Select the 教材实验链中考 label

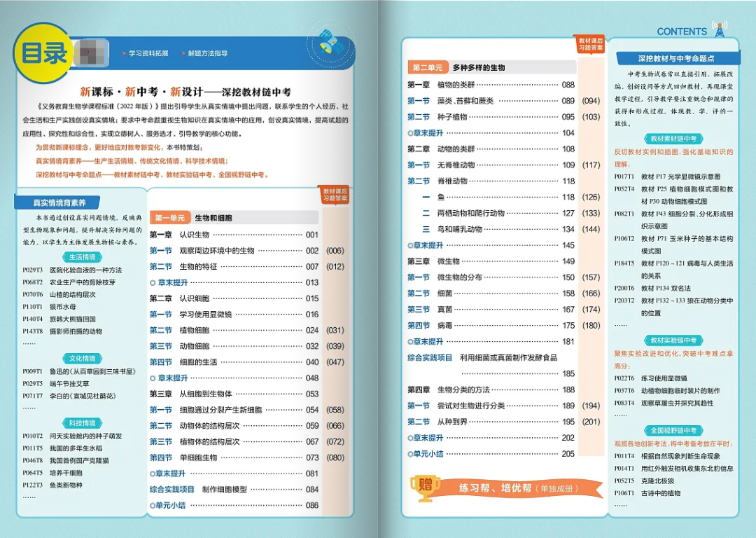673,340
